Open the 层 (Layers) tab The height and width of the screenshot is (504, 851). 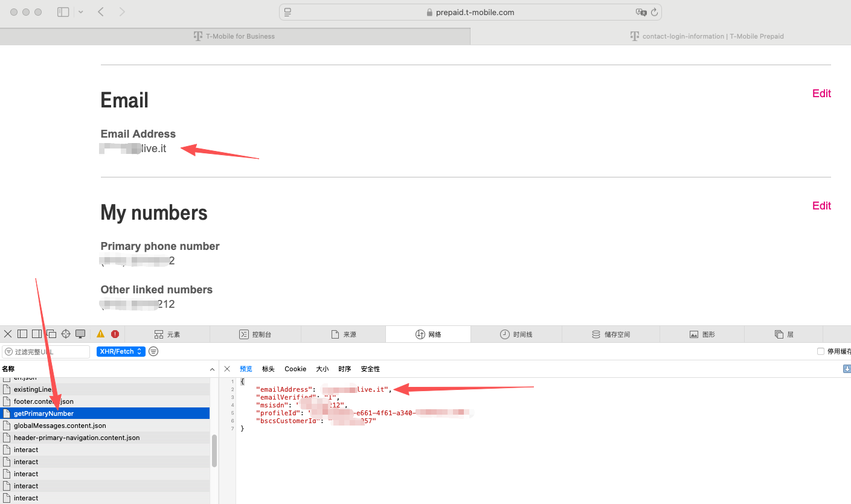(784, 334)
